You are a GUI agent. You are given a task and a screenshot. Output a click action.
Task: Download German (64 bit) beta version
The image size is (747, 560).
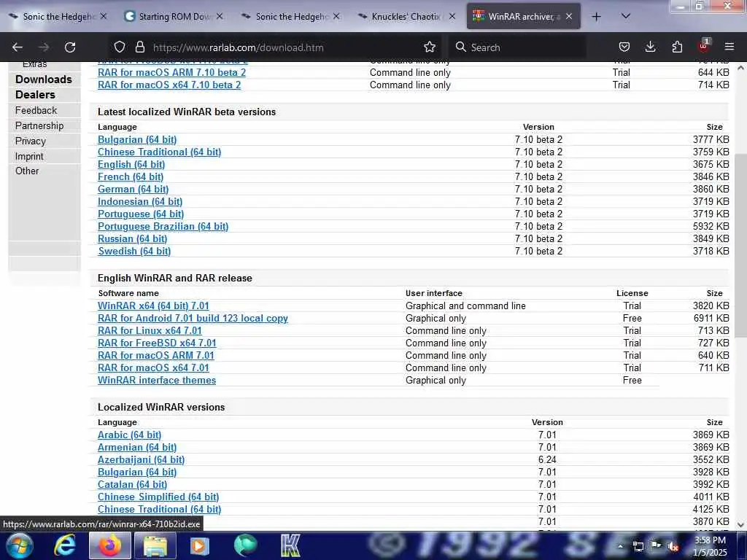tap(133, 189)
